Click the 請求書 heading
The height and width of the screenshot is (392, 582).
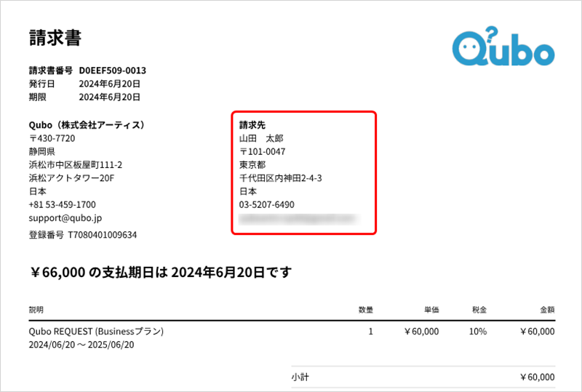[55, 38]
